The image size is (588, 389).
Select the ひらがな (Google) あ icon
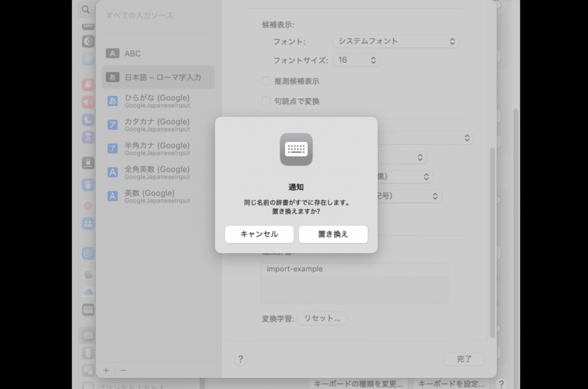coord(112,101)
